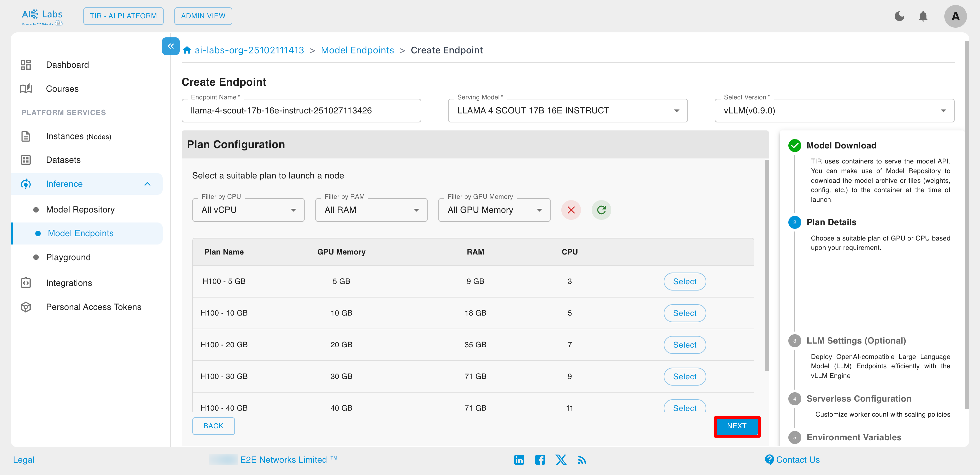980x475 pixels.
Task: Click the home icon in breadcrumb
Action: coord(187,50)
